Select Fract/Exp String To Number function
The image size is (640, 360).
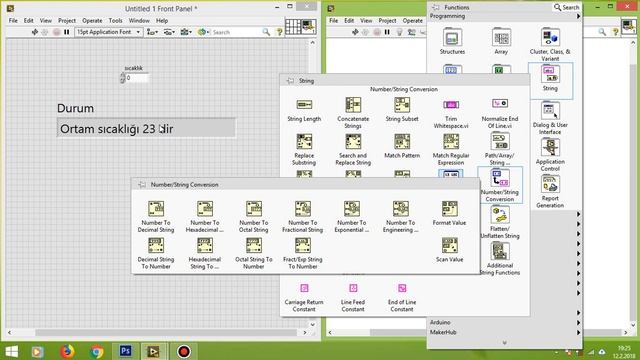pos(302,253)
